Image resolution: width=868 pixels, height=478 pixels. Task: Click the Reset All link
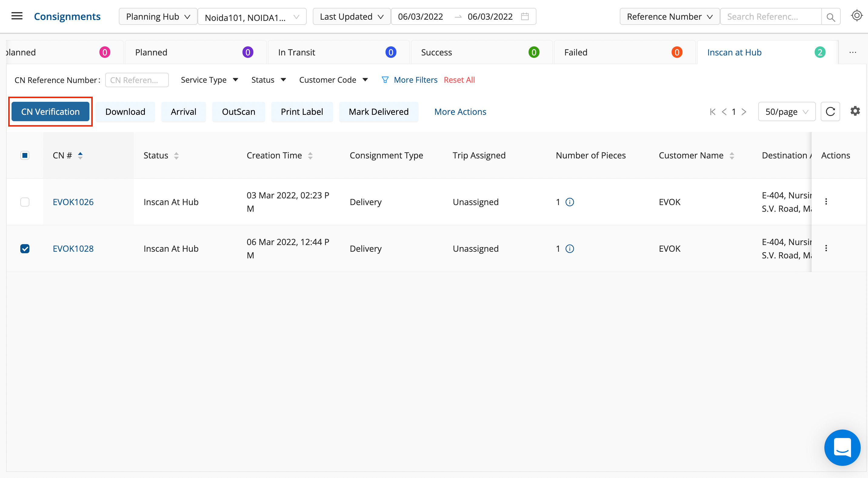pyautogui.click(x=459, y=80)
